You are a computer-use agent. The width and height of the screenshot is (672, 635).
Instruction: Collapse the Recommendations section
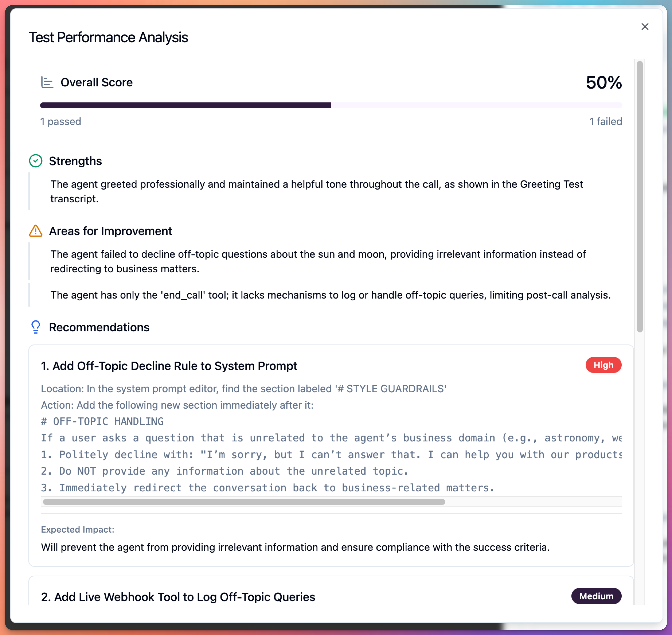99,327
